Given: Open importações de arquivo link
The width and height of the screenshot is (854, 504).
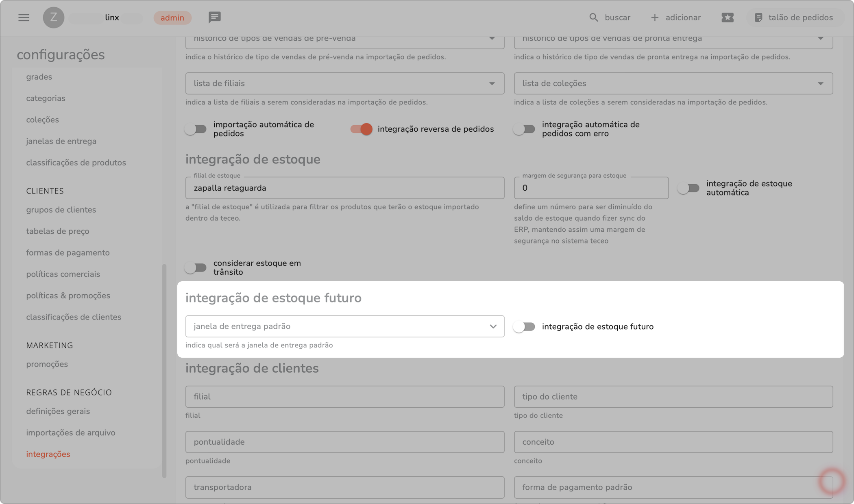Looking at the screenshot, I should (71, 432).
